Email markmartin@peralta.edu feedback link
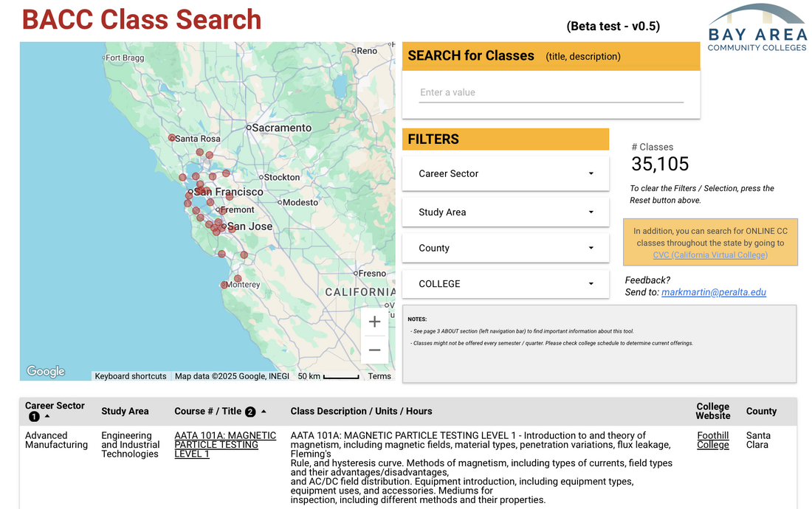This screenshot has width=812, height=509. pos(713,292)
